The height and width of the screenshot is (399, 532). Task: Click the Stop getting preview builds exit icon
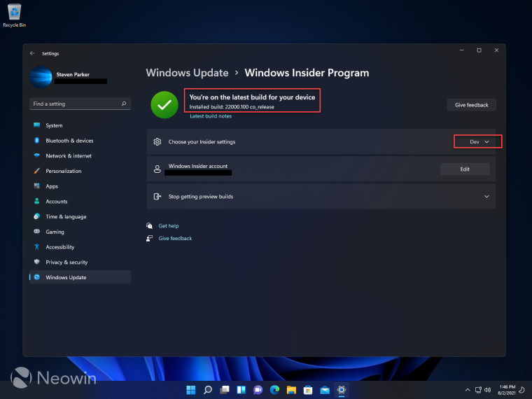coord(157,197)
